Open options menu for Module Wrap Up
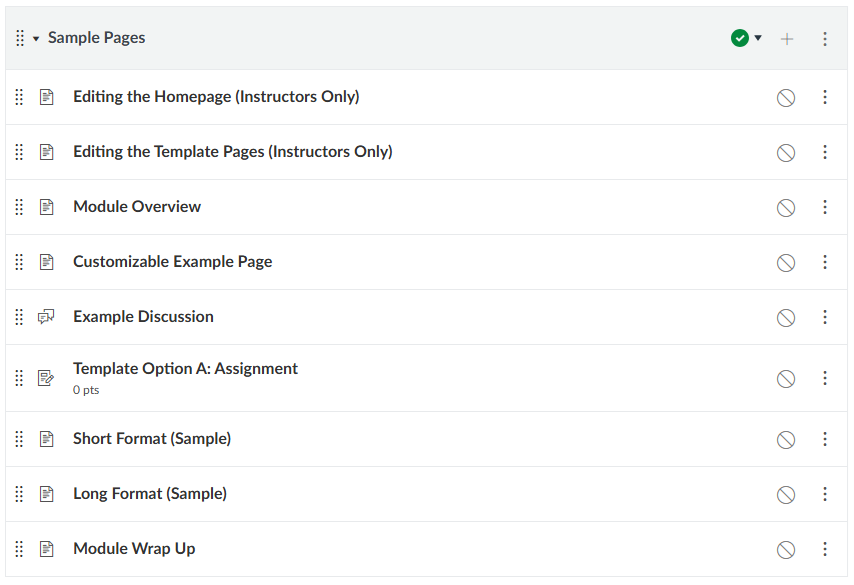Image resolution: width=854 pixels, height=585 pixels. [825, 549]
